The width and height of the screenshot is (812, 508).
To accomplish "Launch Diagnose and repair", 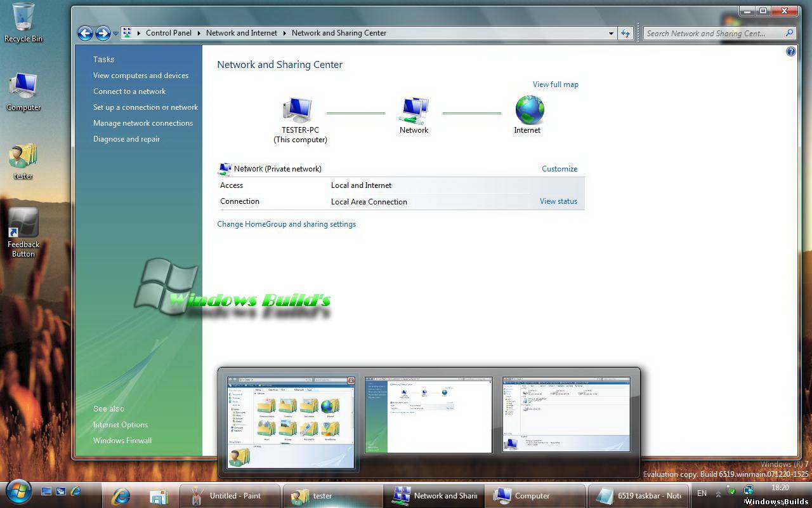I will coord(126,139).
